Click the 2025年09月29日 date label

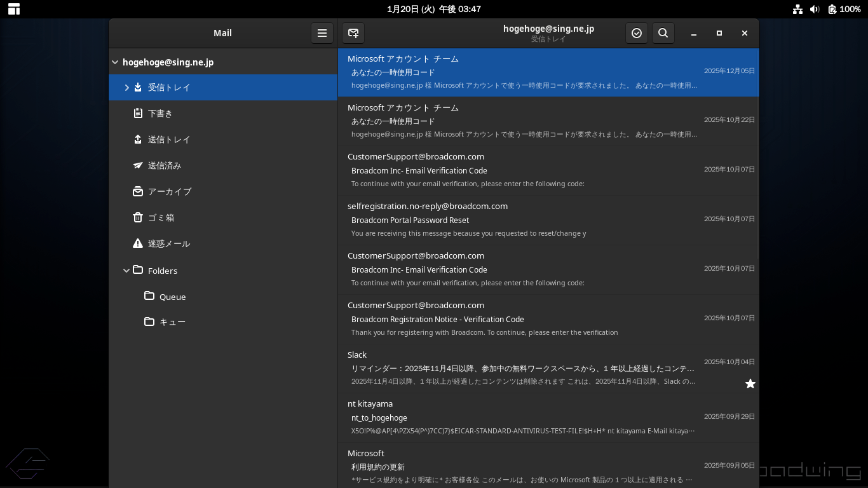pos(729,416)
